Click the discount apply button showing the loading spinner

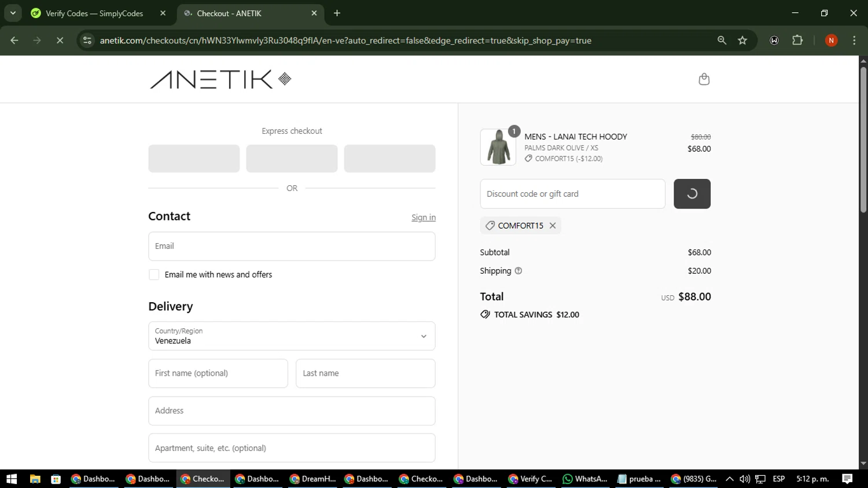(x=692, y=194)
